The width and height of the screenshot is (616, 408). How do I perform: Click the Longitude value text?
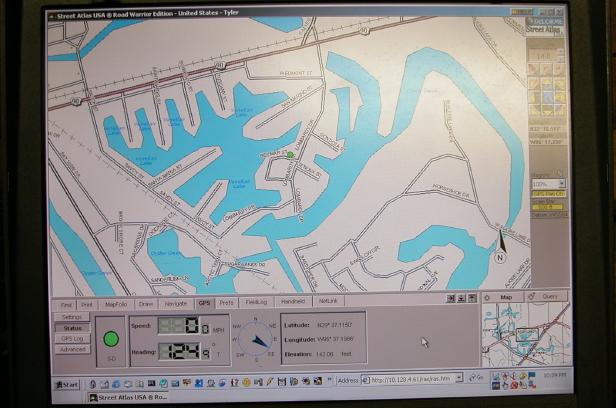[336, 339]
